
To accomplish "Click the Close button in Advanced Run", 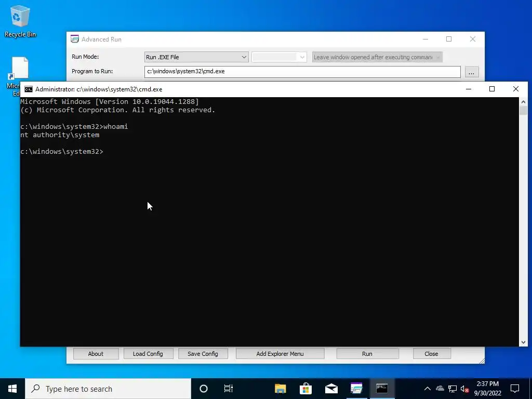I will 431,353.
